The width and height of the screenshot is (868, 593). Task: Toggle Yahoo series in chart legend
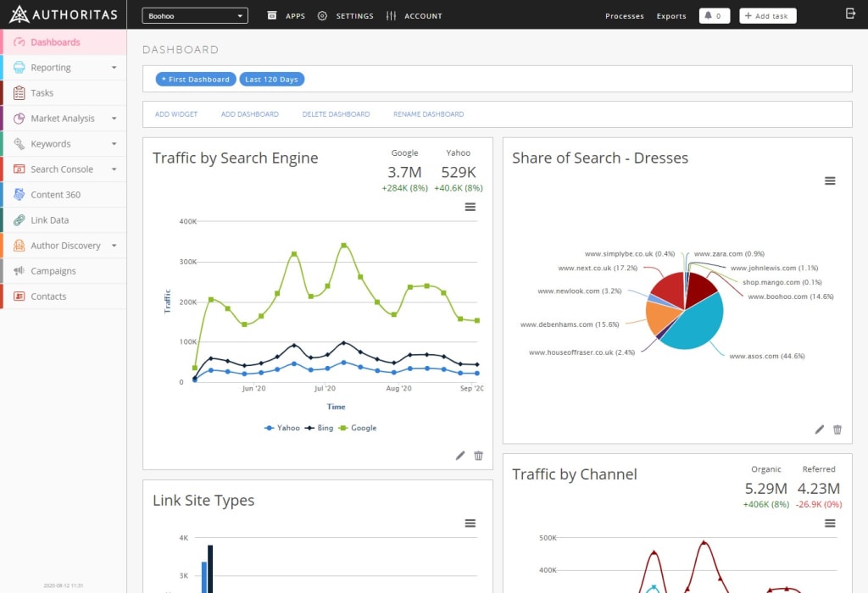pos(281,428)
